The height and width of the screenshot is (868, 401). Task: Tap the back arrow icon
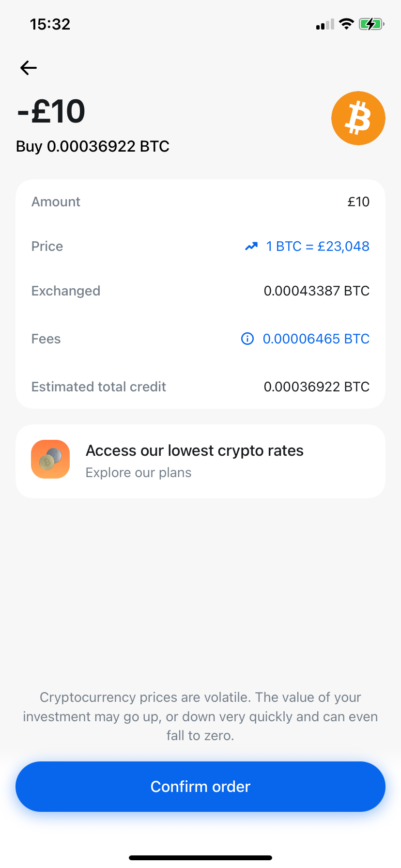click(29, 68)
